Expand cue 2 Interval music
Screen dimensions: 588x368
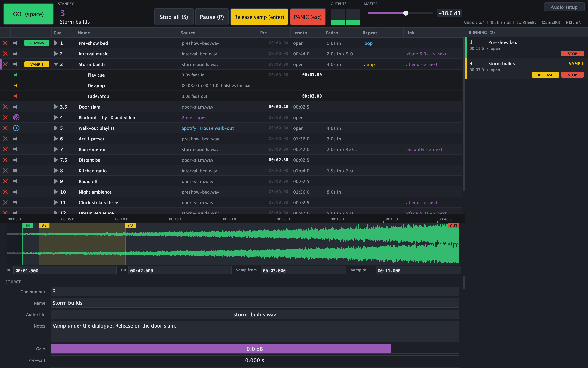(56, 54)
